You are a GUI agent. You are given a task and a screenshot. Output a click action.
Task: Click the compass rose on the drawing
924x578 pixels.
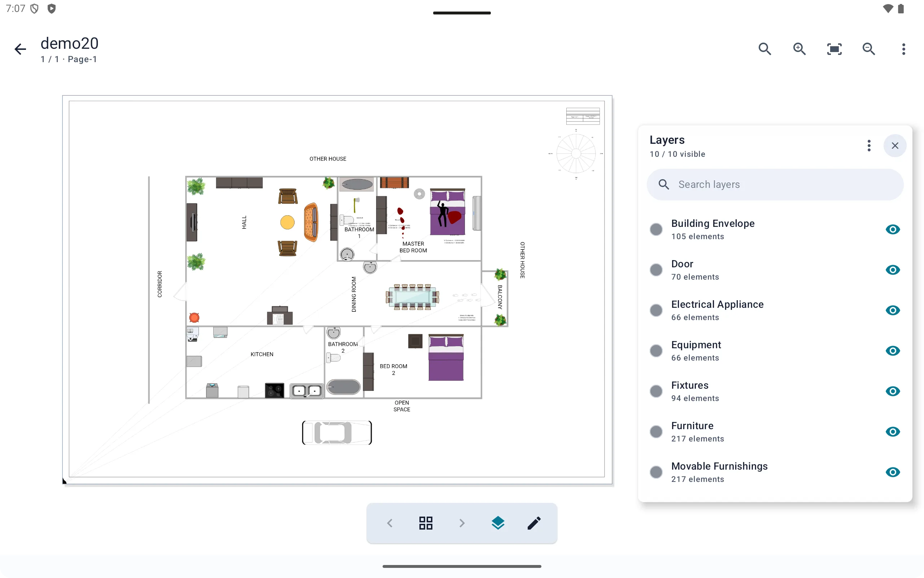576,154
